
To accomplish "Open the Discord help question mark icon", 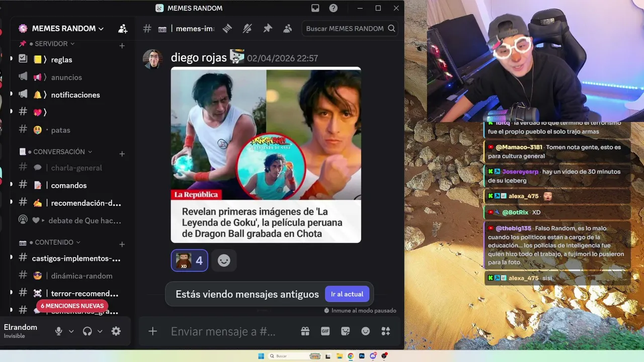I will (x=333, y=8).
